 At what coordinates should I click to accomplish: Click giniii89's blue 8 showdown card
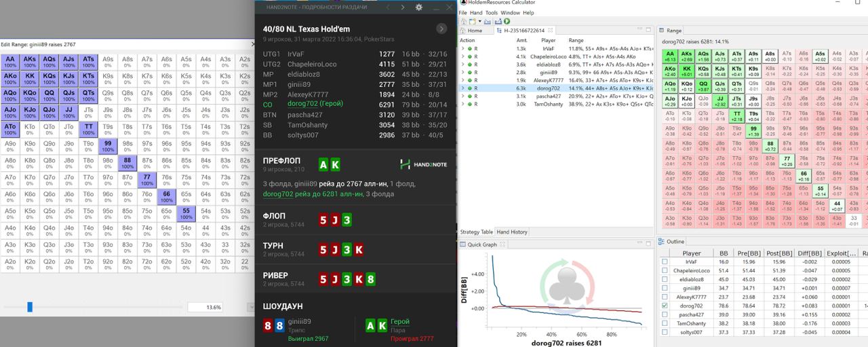(279, 325)
